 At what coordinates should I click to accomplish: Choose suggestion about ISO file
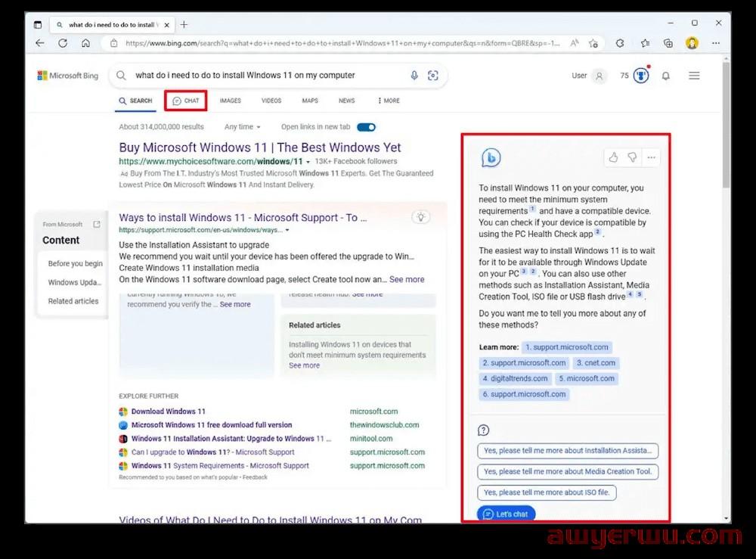tap(547, 492)
